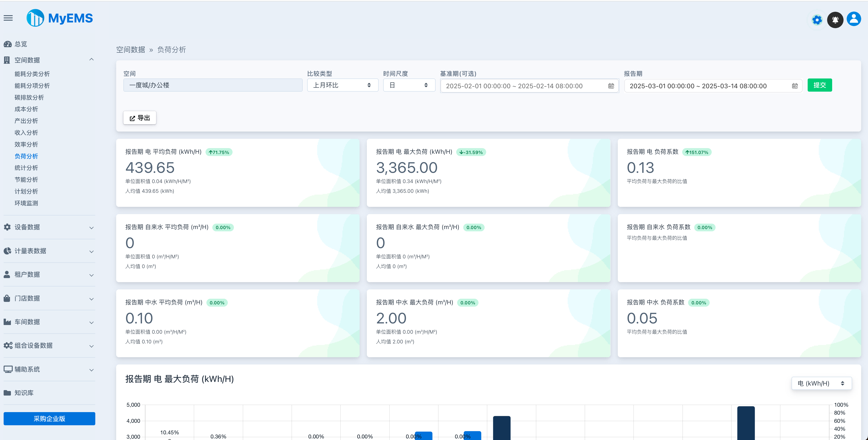Image resolution: width=868 pixels, height=440 pixels.
Task: Click the 门店数据 shopping bag icon
Action: coord(7,298)
